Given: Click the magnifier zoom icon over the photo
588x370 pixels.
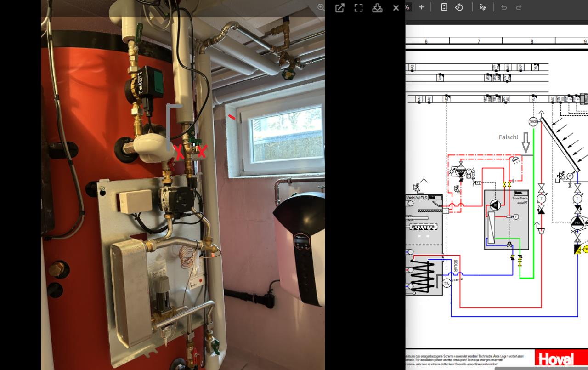Looking at the screenshot, I should point(321,7).
